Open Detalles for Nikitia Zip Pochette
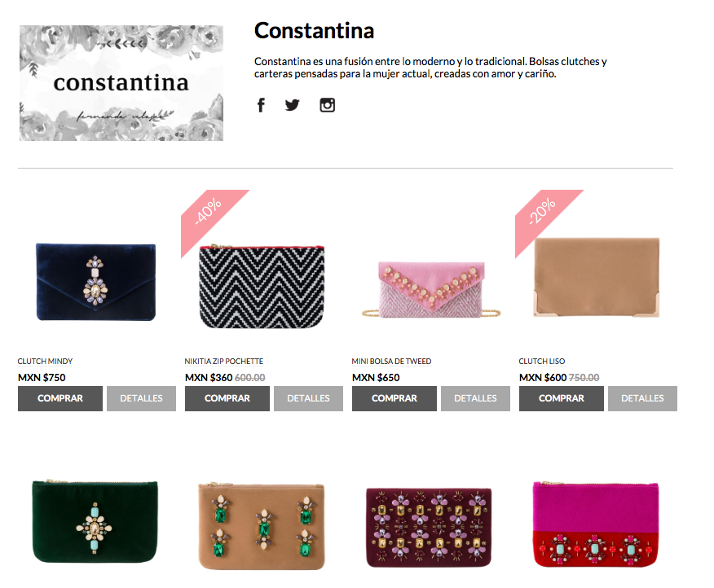The height and width of the screenshot is (588, 714). click(308, 399)
